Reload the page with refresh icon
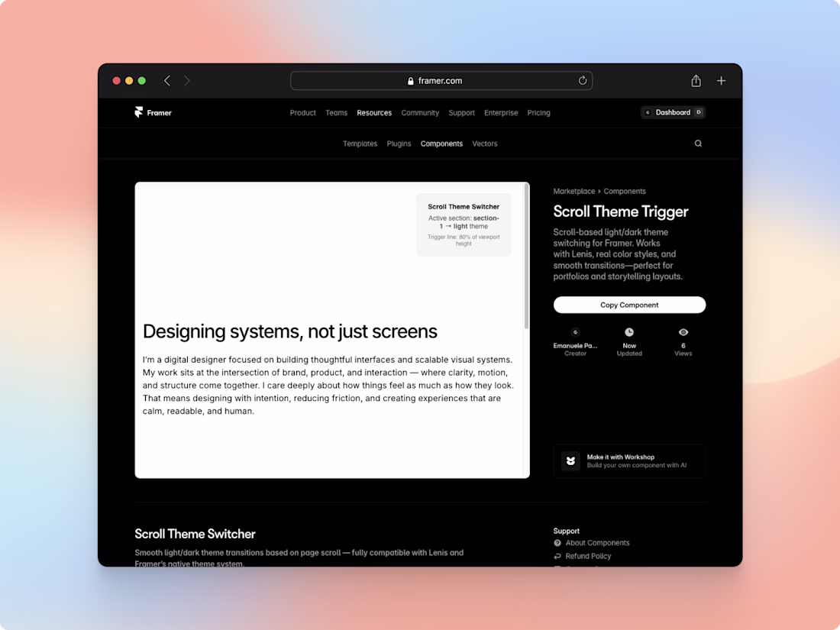The image size is (840, 630). click(x=583, y=80)
